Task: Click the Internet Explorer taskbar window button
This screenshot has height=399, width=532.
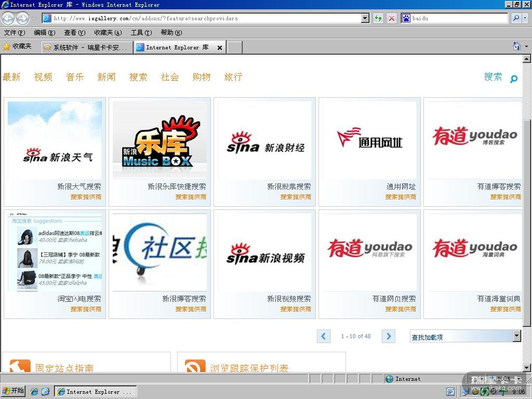Action: tap(96, 392)
